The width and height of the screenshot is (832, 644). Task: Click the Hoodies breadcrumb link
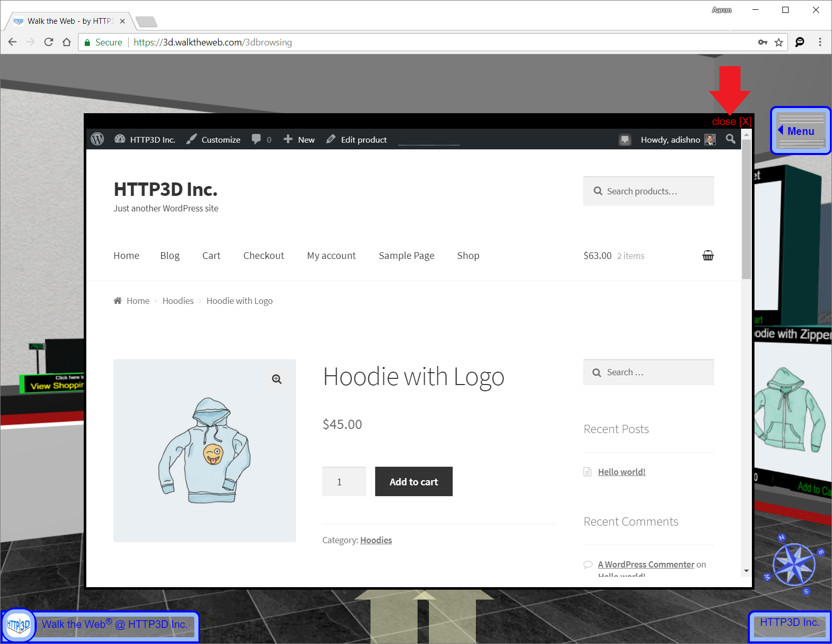point(178,301)
